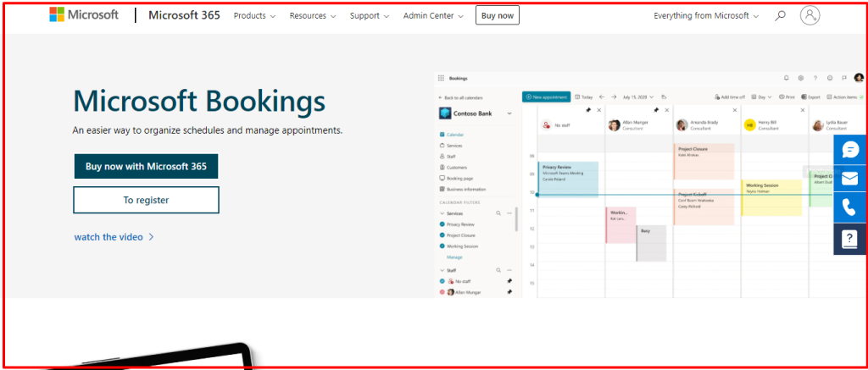868x370 pixels.
Task: Open Action items in the toolbar
Action: (x=845, y=97)
